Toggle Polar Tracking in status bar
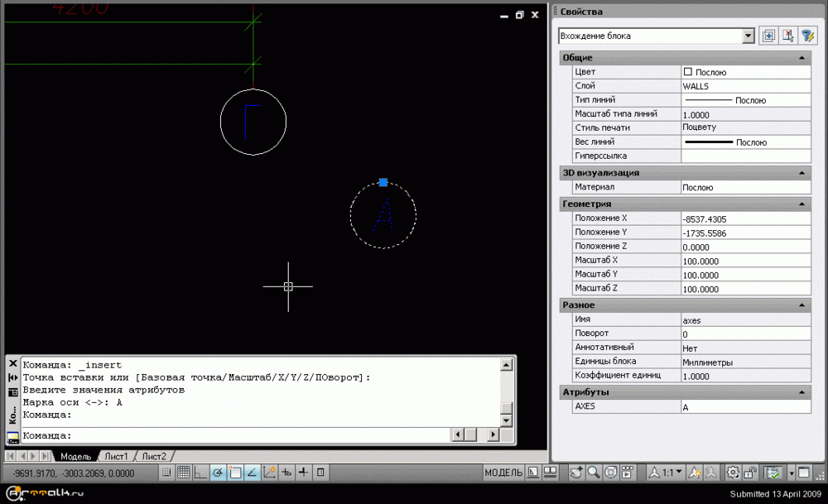Screen dimensions: 828x504 [x=218, y=473]
